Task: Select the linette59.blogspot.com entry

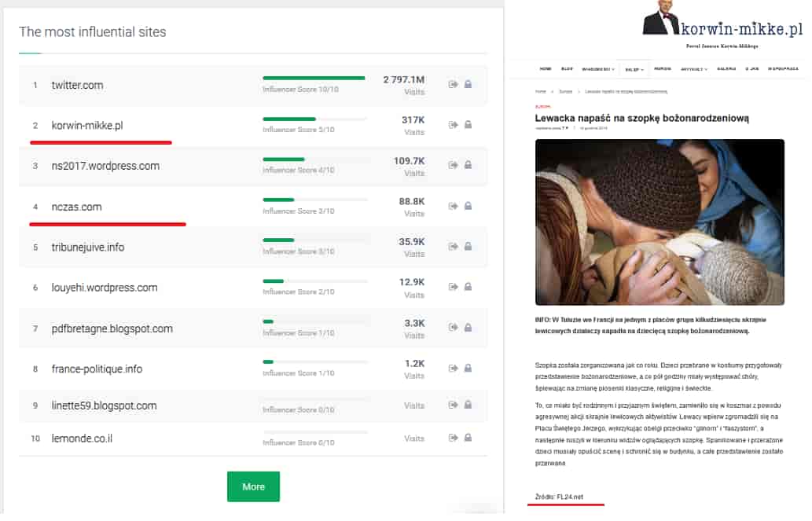Action: (104, 405)
